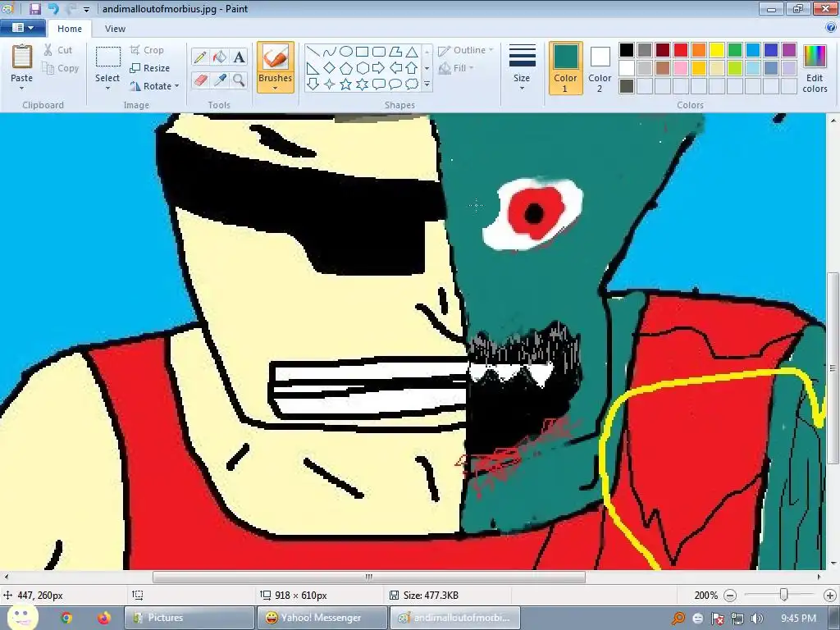Launch Google Chrome from taskbar
The image size is (840, 630).
pos(66,618)
